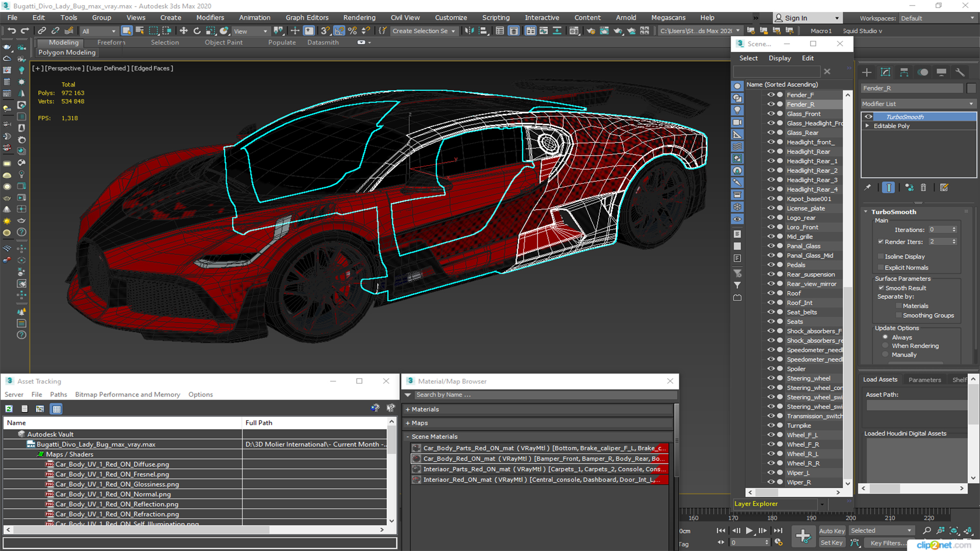
Task: Toggle the Angle Snap icon
Action: 339,31
